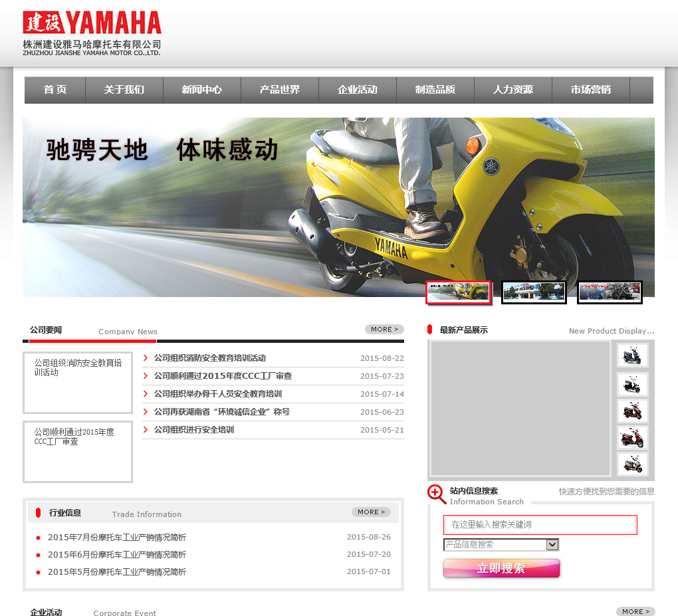Select third red scooter product thumbnail
The image size is (678, 616).
click(632, 411)
